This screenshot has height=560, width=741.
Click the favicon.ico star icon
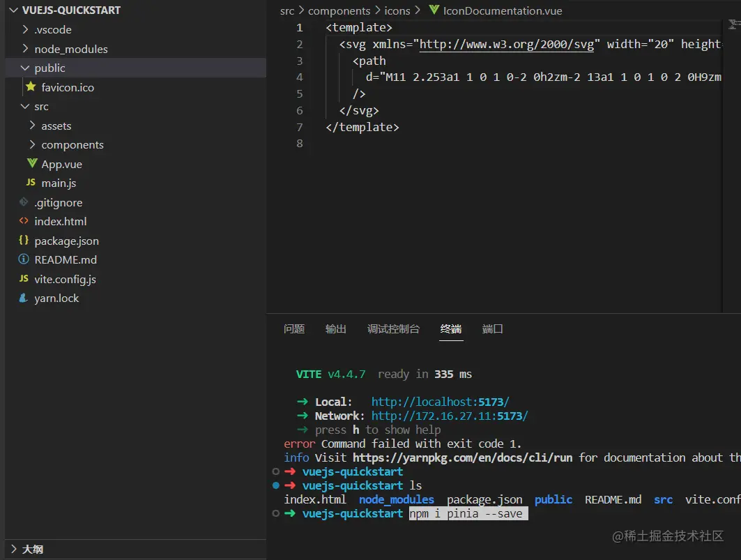(31, 86)
